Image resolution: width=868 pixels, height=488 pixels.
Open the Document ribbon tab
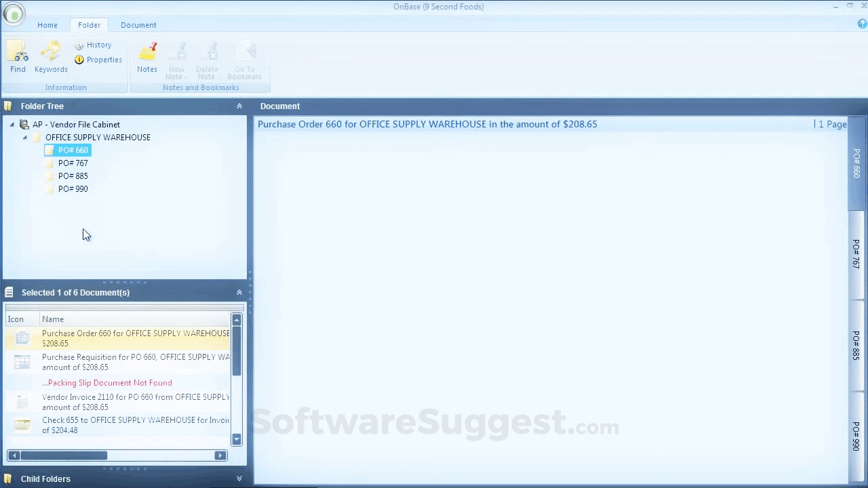point(138,25)
